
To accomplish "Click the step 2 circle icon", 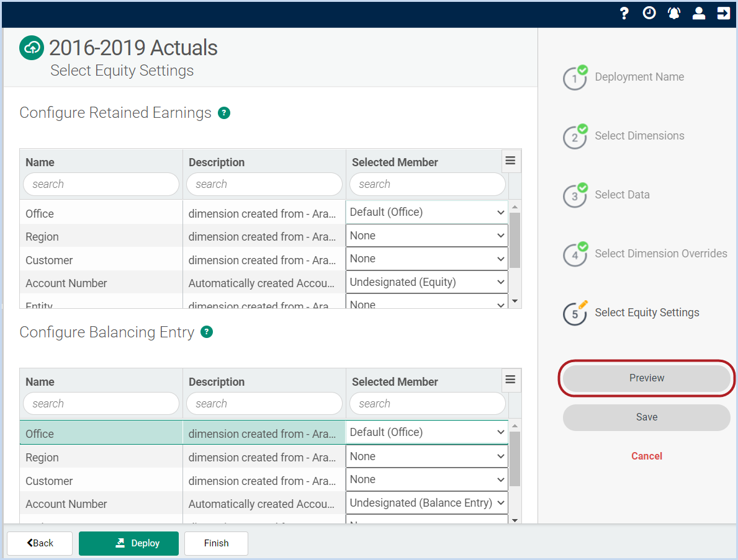I will (x=575, y=137).
